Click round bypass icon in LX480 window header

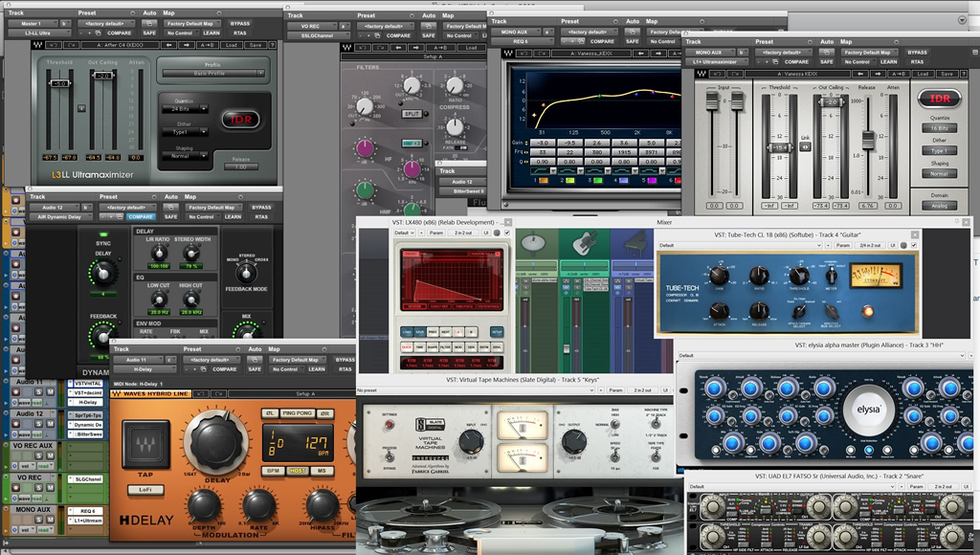pos(497,233)
